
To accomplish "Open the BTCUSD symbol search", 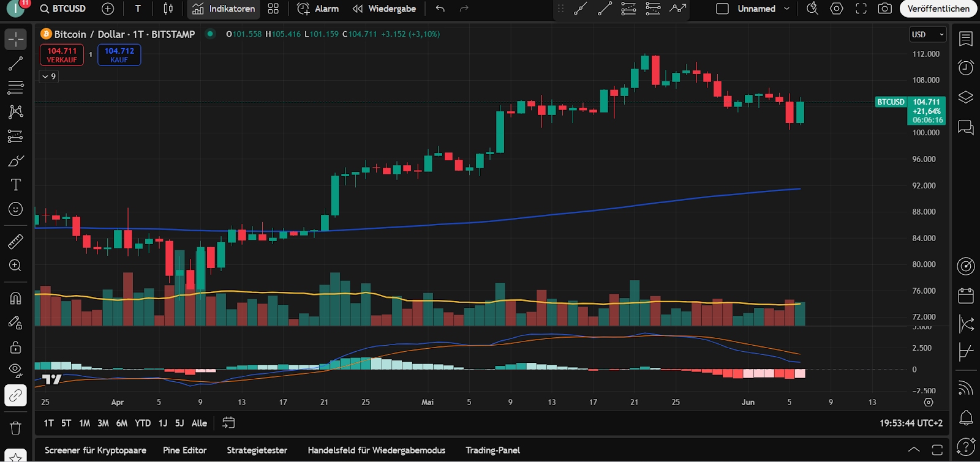I will pyautogui.click(x=63, y=9).
